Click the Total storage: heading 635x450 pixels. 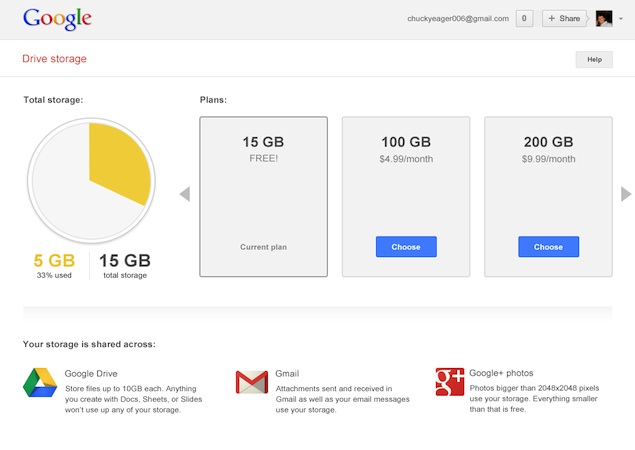pyautogui.click(x=53, y=100)
